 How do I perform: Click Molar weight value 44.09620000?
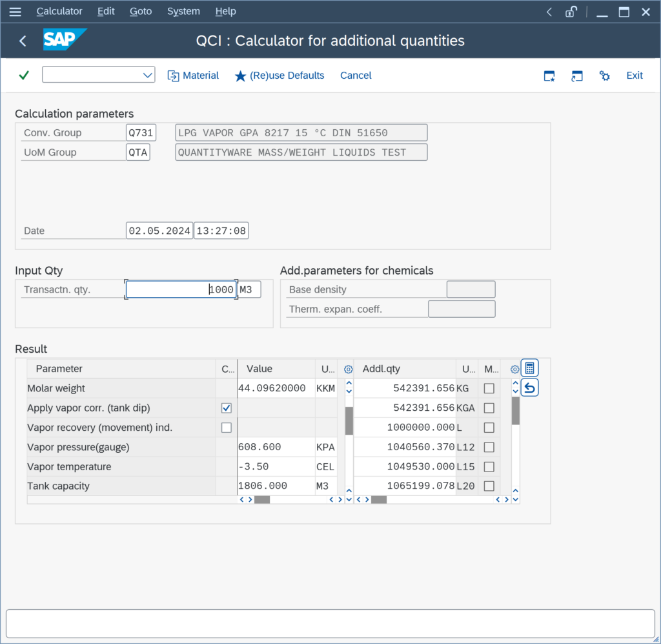[276, 388]
